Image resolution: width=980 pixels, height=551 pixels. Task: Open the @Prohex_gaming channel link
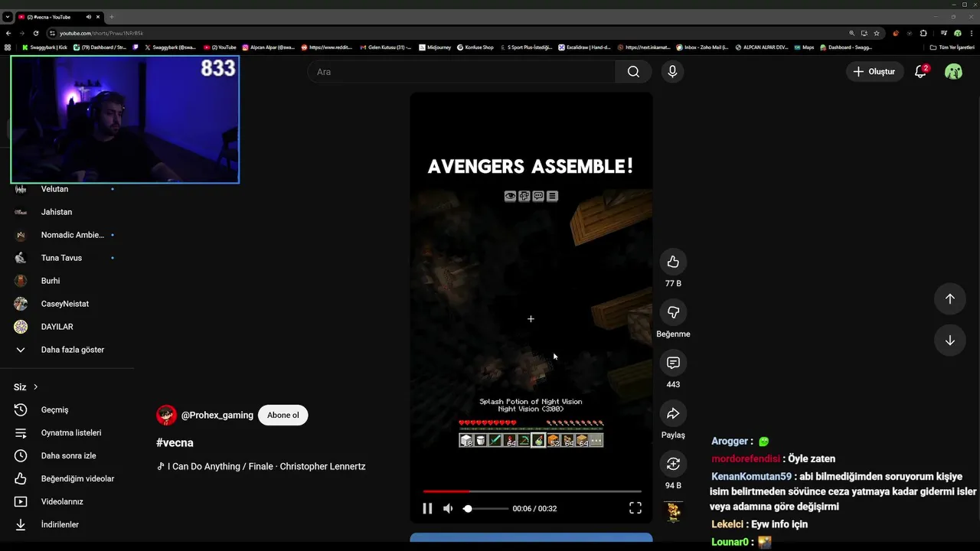[x=217, y=416]
